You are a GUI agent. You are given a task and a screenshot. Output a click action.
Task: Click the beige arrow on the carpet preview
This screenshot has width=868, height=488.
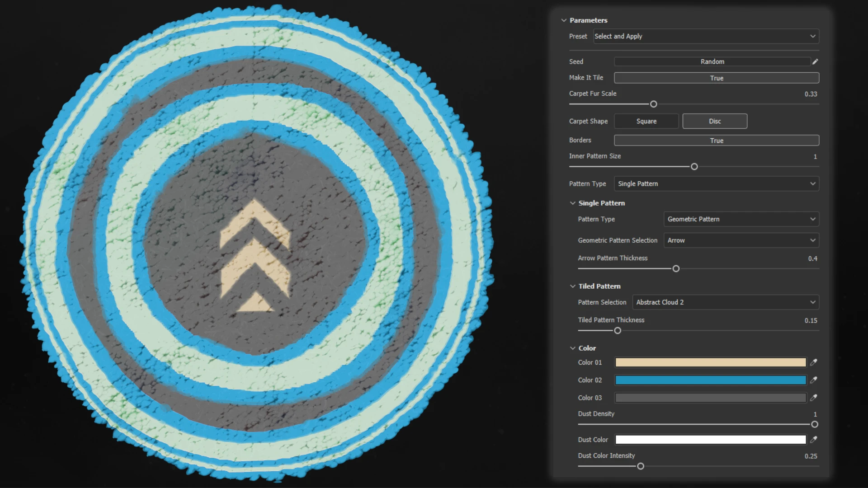tap(255, 255)
